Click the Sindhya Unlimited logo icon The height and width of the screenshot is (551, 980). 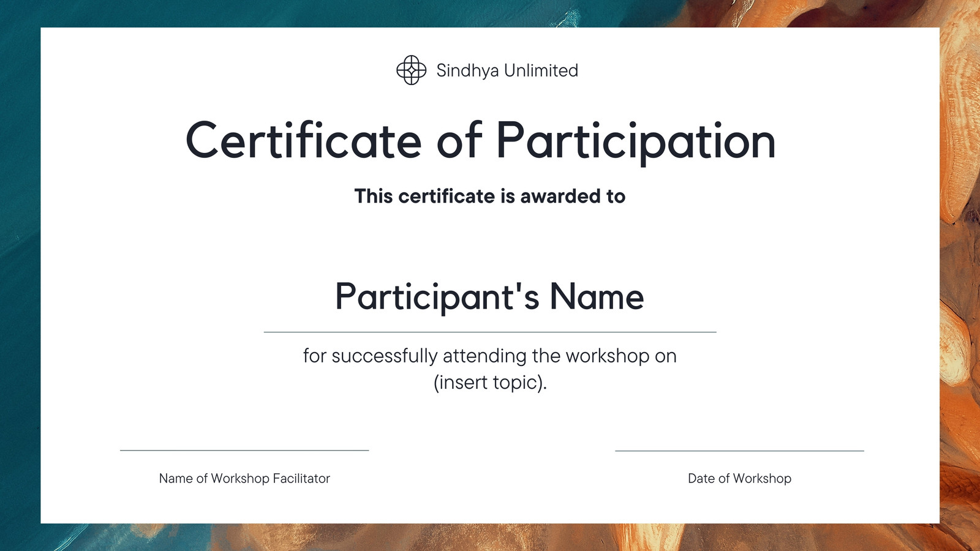click(411, 70)
